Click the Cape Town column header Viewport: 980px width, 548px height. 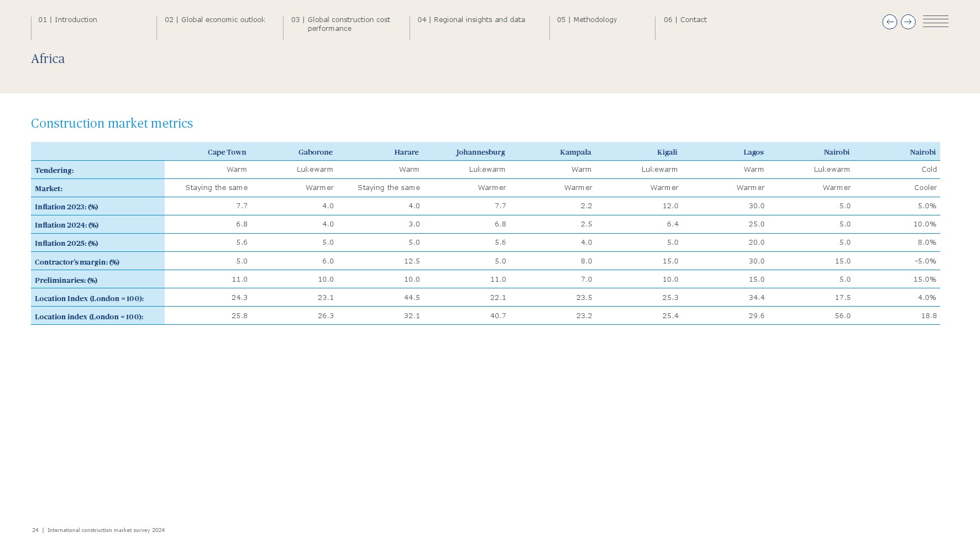(227, 152)
